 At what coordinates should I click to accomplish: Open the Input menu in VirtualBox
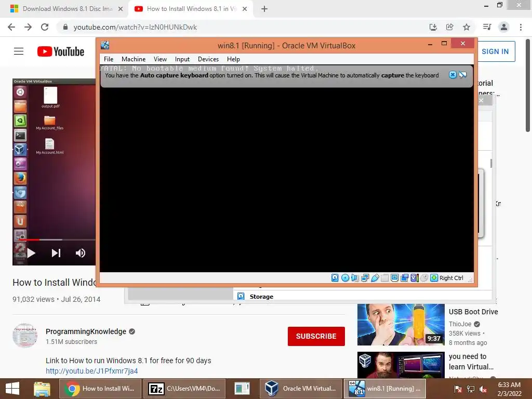coord(182,59)
